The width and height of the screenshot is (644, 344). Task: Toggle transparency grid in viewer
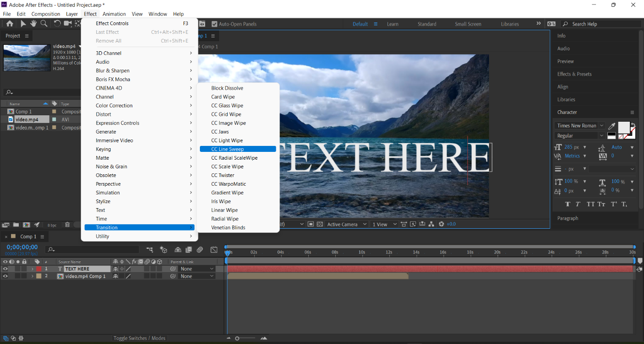tap(320, 224)
